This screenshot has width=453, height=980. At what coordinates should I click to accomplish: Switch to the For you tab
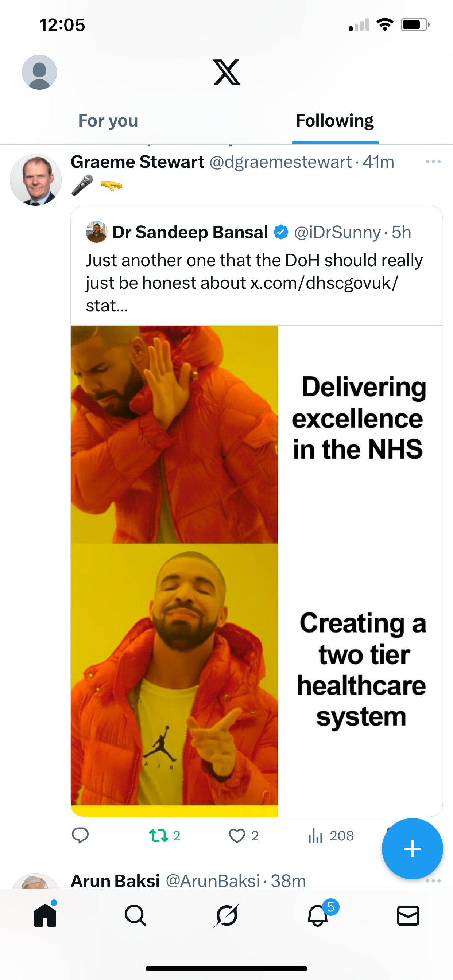pyautogui.click(x=108, y=121)
